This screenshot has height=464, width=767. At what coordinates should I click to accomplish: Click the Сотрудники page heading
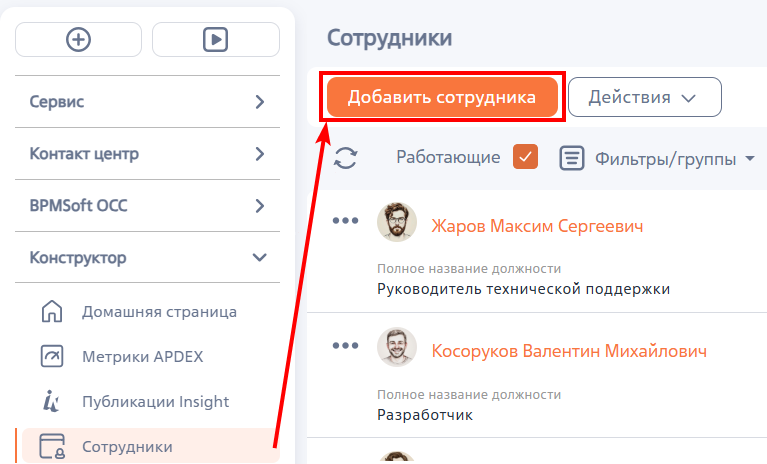pyautogui.click(x=389, y=38)
